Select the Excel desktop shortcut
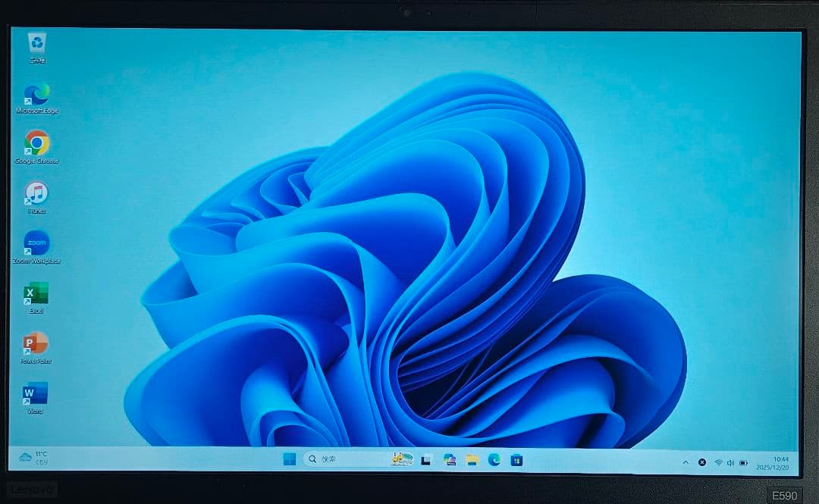This screenshot has height=504, width=819. (36, 294)
